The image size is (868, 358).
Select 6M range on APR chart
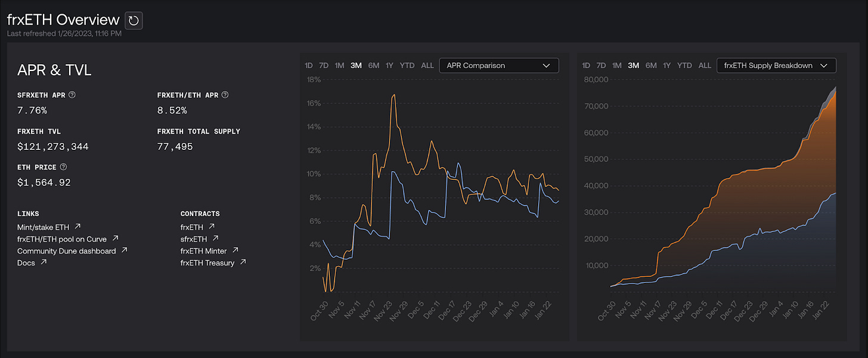pyautogui.click(x=374, y=66)
